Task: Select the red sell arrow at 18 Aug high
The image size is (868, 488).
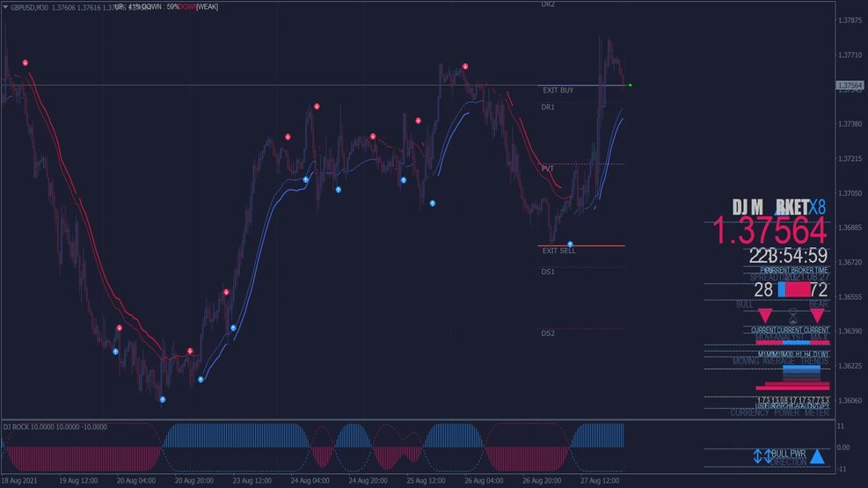Action: (x=25, y=62)
